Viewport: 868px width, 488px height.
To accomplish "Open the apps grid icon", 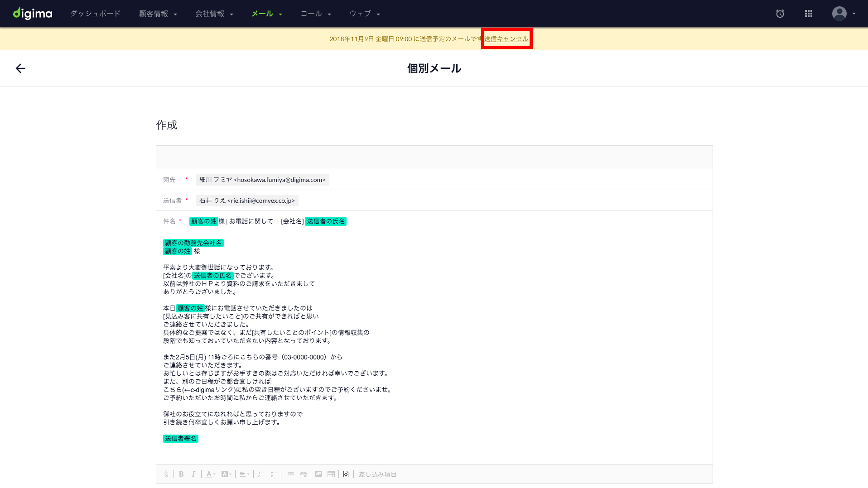I will [809, 14].
